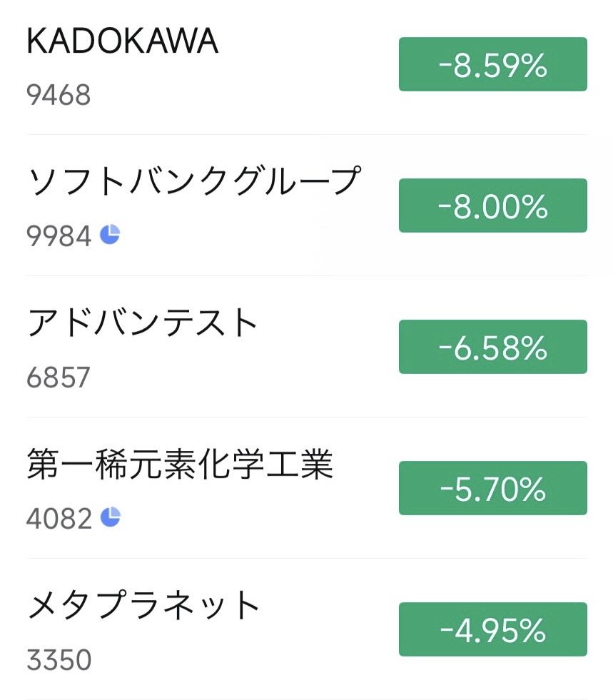Open the アドバンテスト stock name
The height and width of the screenshot is (700, 613).
(x=143, y=324)
